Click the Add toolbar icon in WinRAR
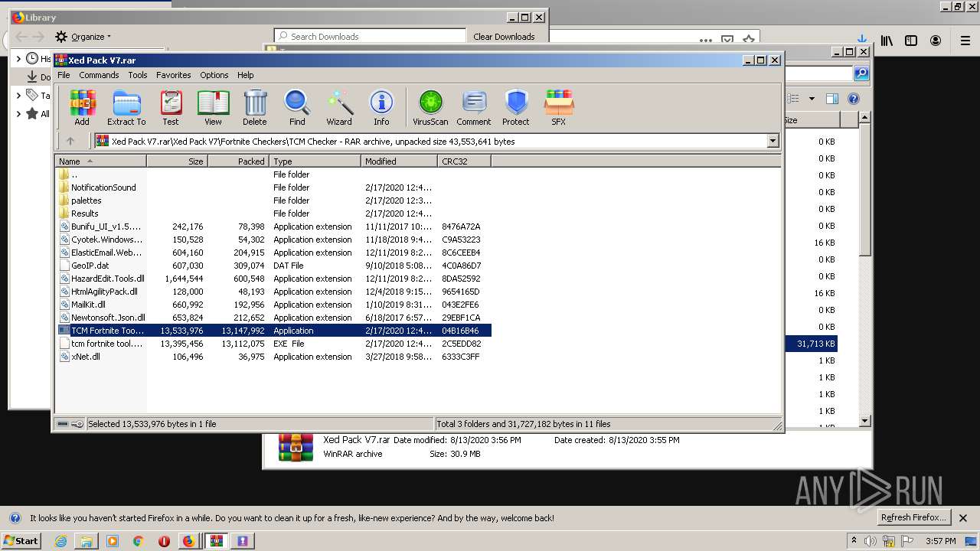The image size is (980, 551). (x=82, y=107)
